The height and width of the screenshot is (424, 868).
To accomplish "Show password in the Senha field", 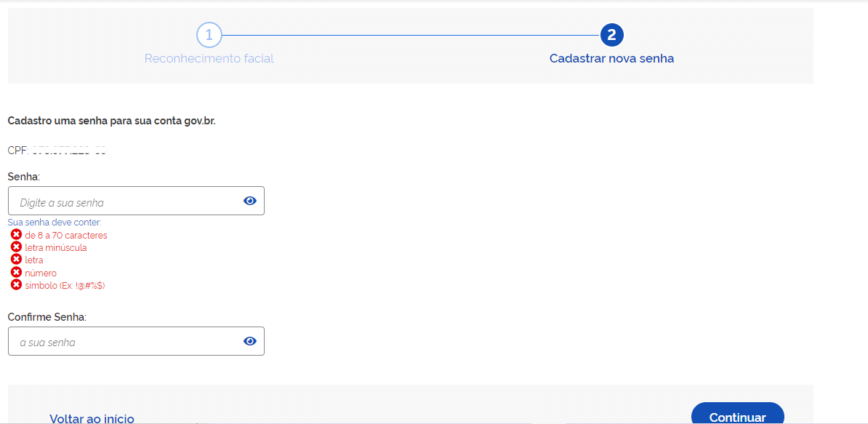I will (250, 201).
